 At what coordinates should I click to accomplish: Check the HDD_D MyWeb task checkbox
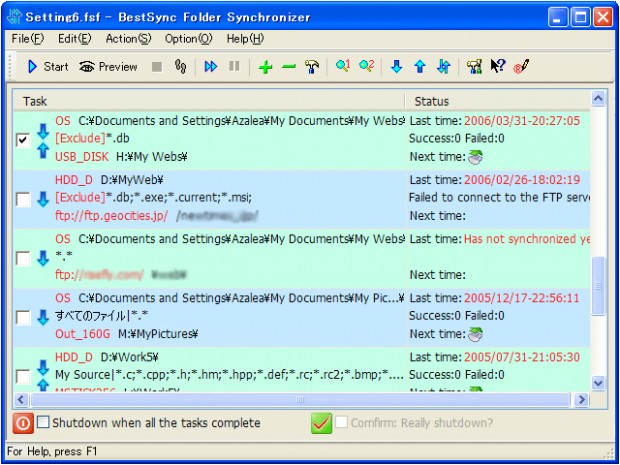[x=23, y=199]
